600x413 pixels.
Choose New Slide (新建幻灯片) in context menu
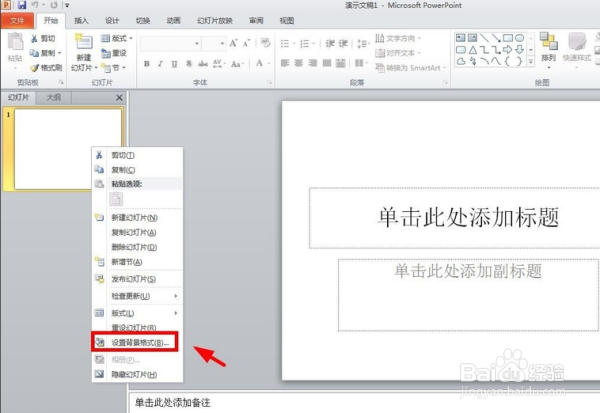[x=137, y=218]
